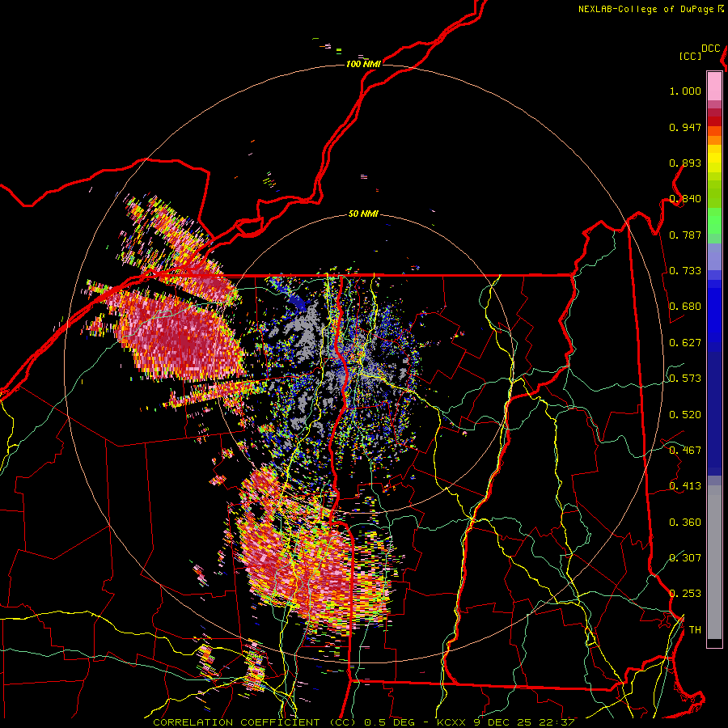Click the TH label at the scale bottom

point(695,630)
